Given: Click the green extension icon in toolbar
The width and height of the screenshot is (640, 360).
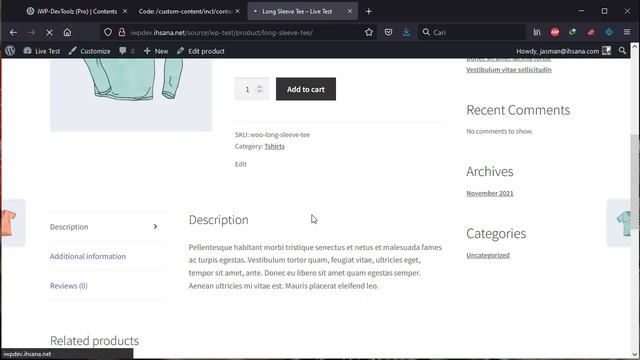Looking at the screenshot, I should click(x=573, y=32).
